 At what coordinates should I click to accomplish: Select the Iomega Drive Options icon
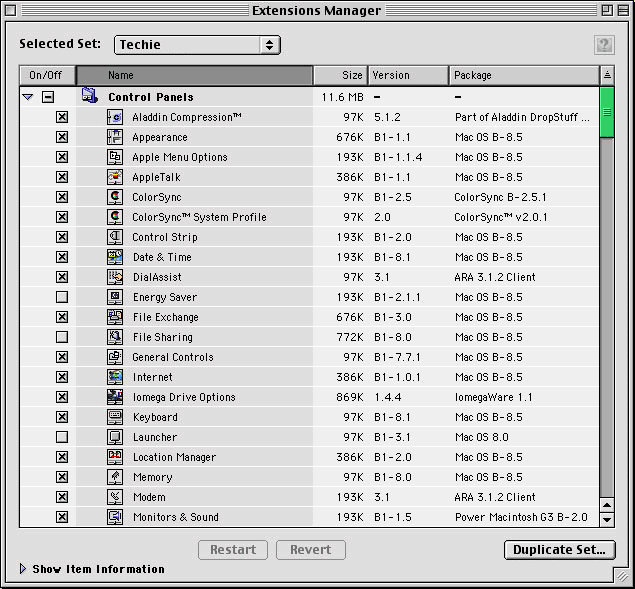(115, 397)
